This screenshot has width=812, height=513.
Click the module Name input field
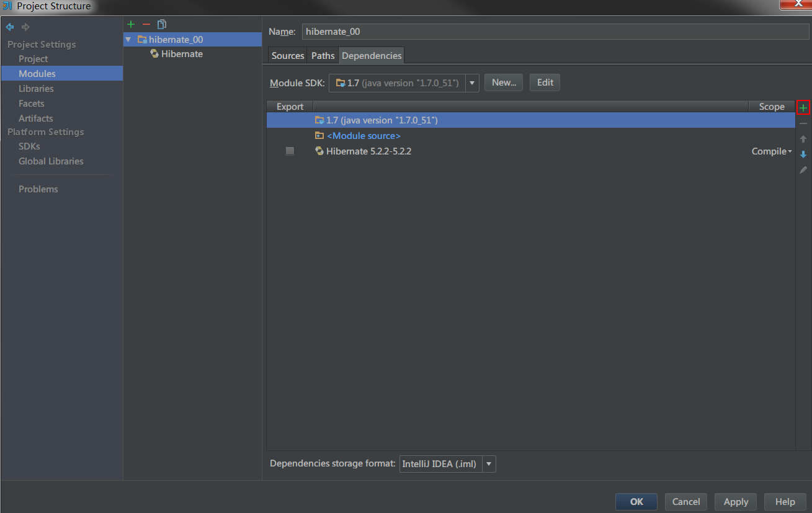556,32
